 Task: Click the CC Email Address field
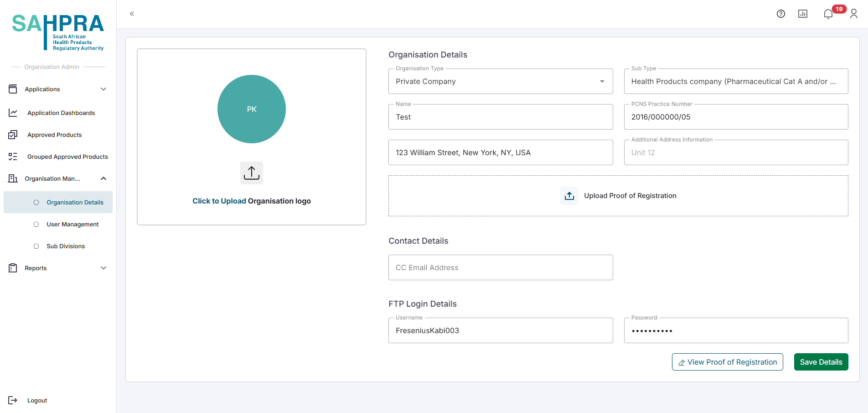point(501,267)
